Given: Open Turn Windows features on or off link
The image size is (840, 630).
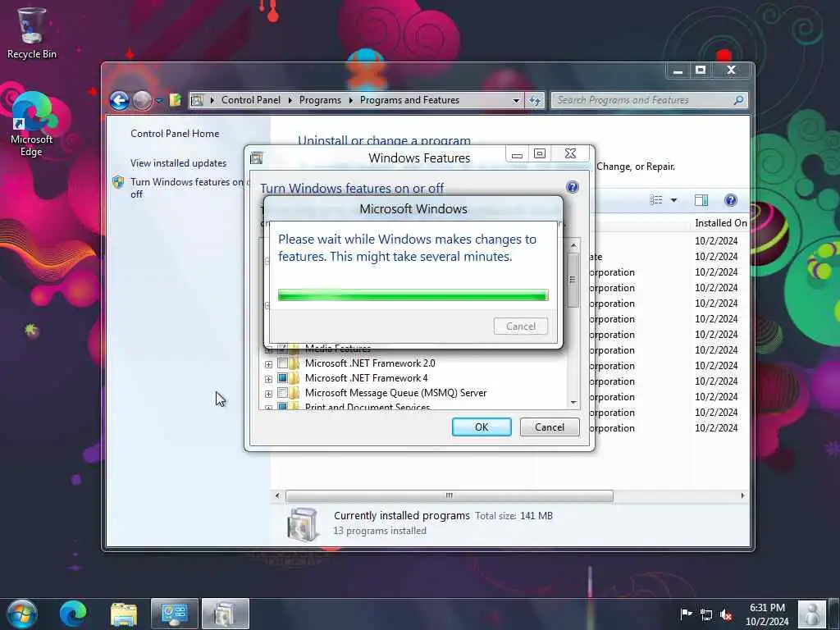Looking at the screenshot, I should click(187, 188).
